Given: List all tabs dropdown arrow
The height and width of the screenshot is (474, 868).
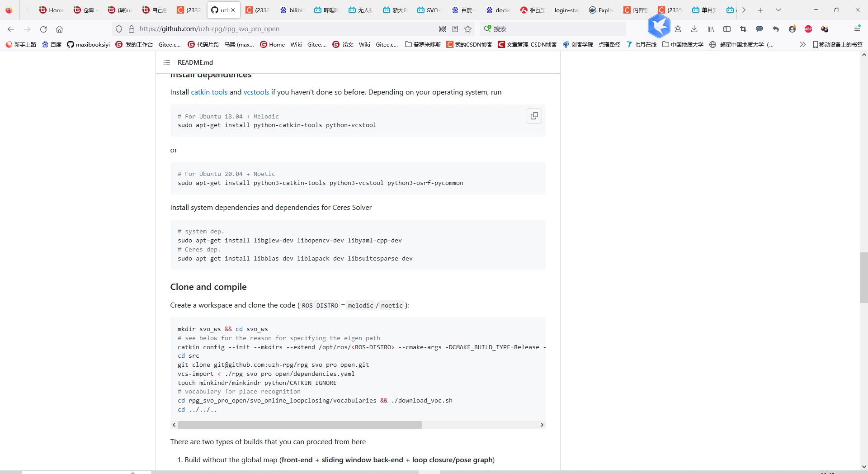Looking at the screenshot, I should pyautogui.click(x=778, y=10).
